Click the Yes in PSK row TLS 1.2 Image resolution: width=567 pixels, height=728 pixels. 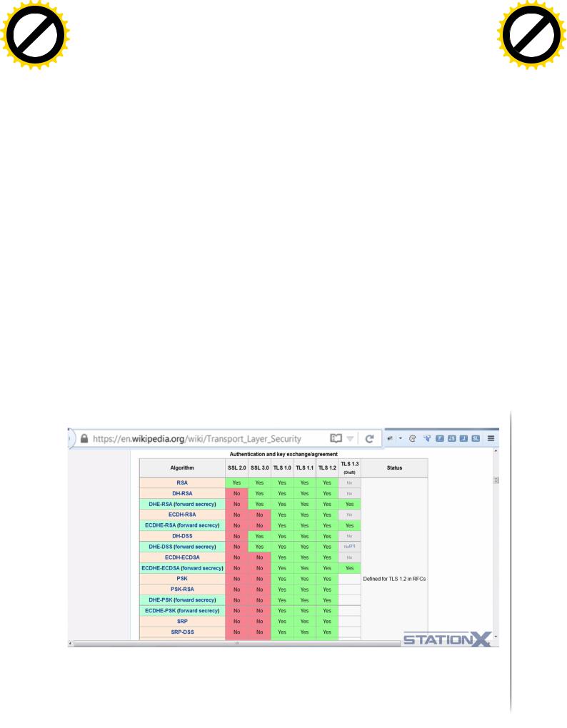327,579
